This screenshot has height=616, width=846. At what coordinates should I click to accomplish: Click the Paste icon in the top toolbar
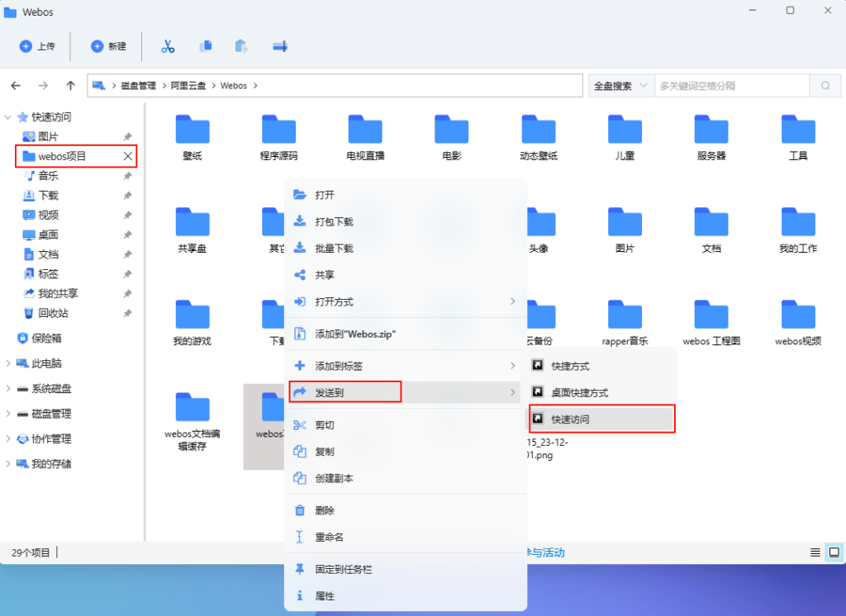(241, 46)
